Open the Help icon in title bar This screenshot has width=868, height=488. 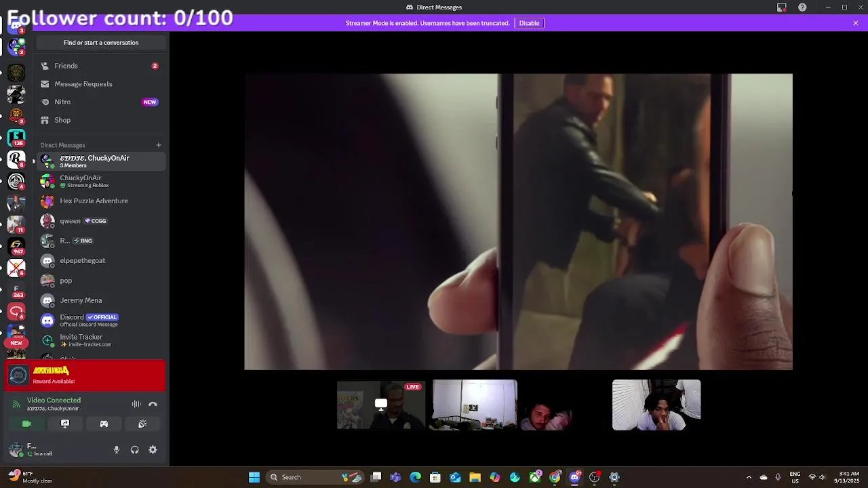click(x=802, y=7)
